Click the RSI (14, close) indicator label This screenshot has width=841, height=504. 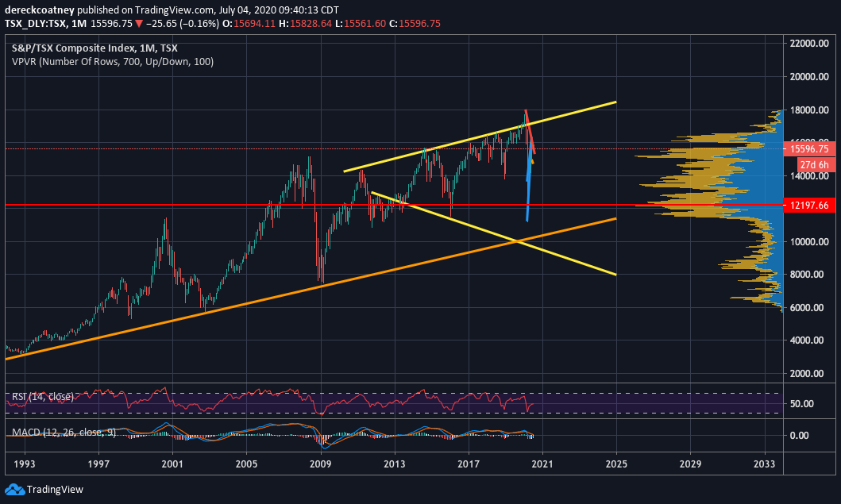point(43,397)
